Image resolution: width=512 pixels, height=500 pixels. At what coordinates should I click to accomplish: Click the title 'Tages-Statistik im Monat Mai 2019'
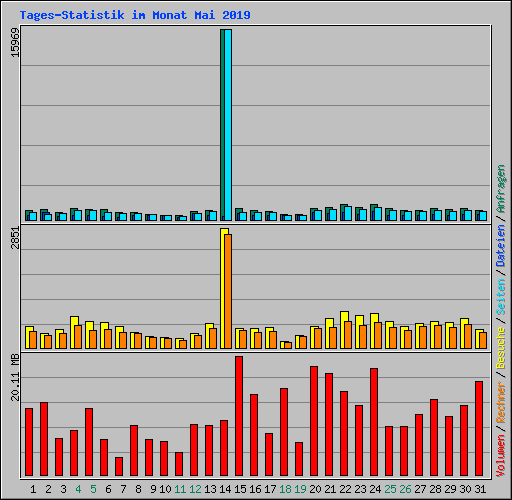coord(135,15)
